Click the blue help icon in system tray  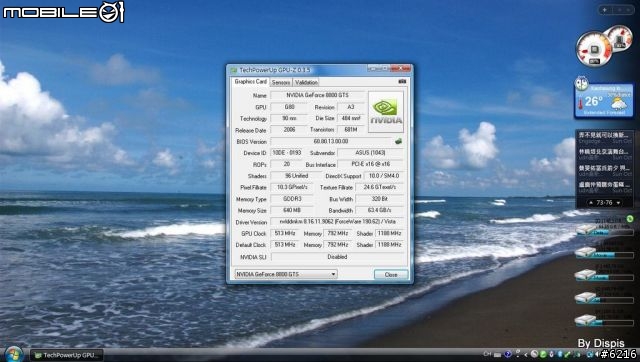pyautogui.click(x=508, y=354)
